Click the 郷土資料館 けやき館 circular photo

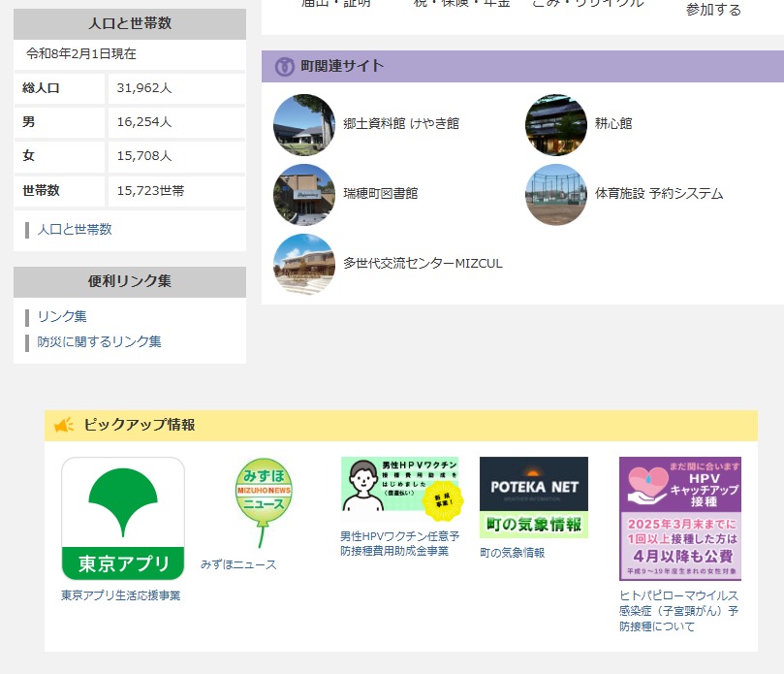point(304,124)
